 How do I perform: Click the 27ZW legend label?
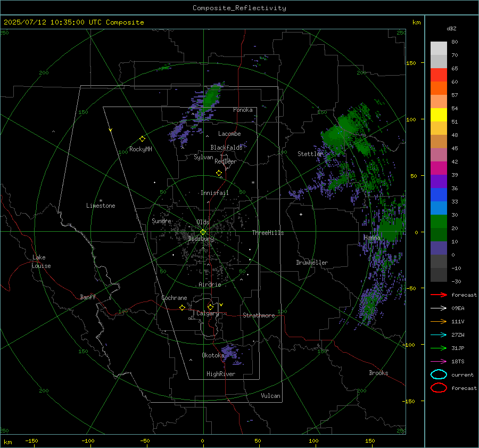click(x=458, y=335)
